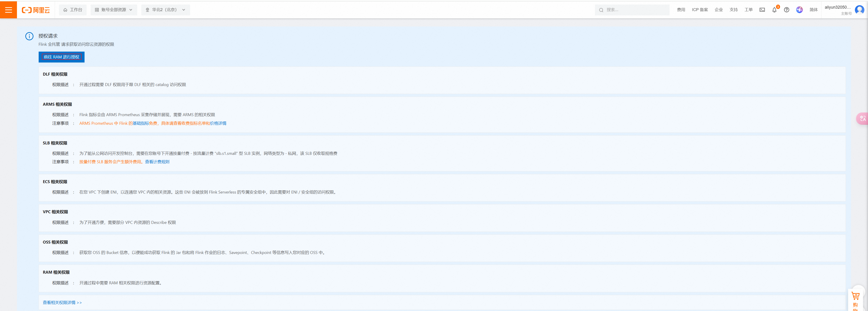Image resolution: width=868 pixels, height=311 pixels.
Task: Expand the 账号全部资源 resource dropdown
Action: point(114,10)
